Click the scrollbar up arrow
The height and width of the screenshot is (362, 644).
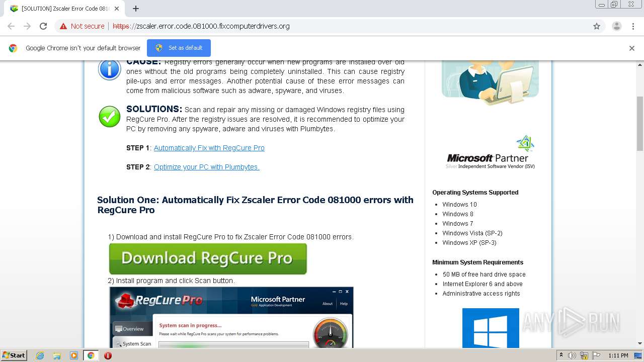coord(640,65)
